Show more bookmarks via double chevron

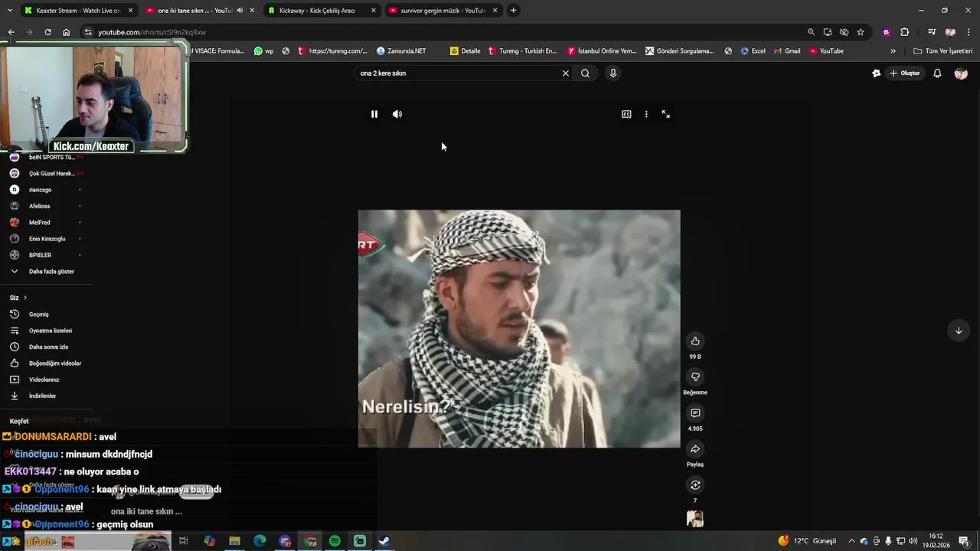click(x=893, y=51)
